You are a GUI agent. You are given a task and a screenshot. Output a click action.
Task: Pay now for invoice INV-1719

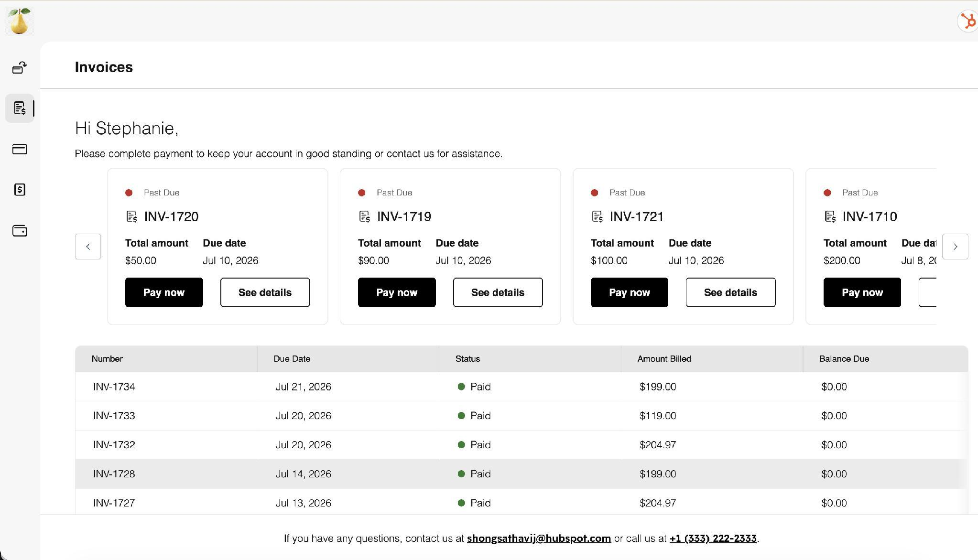(397, 292)
